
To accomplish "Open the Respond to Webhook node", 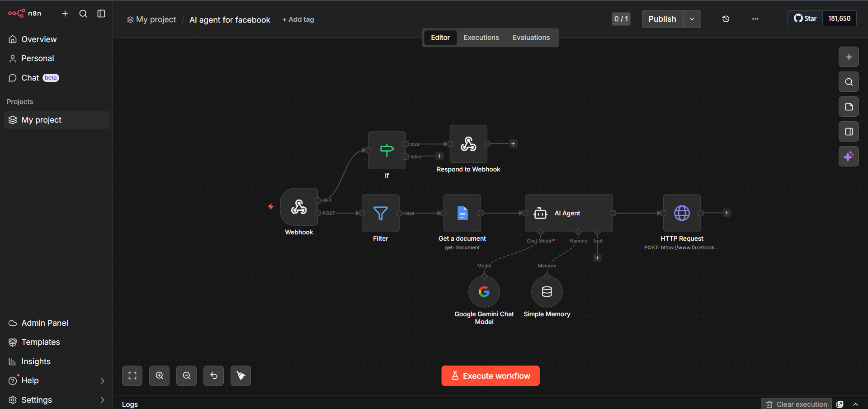I will pyautogui.click(x=468, y=144).
